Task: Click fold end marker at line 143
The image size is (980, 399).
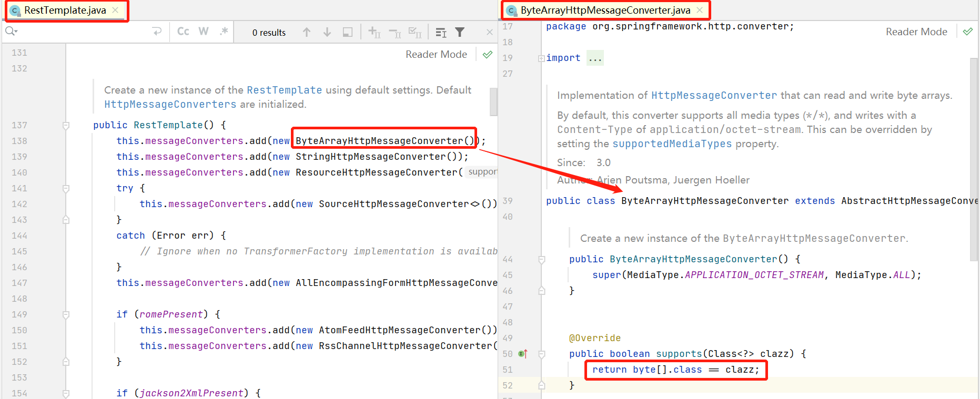Action: click(66, 220)
